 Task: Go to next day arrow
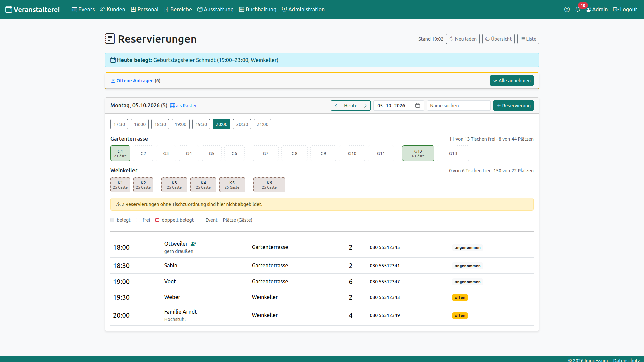[x=365, y=106]
